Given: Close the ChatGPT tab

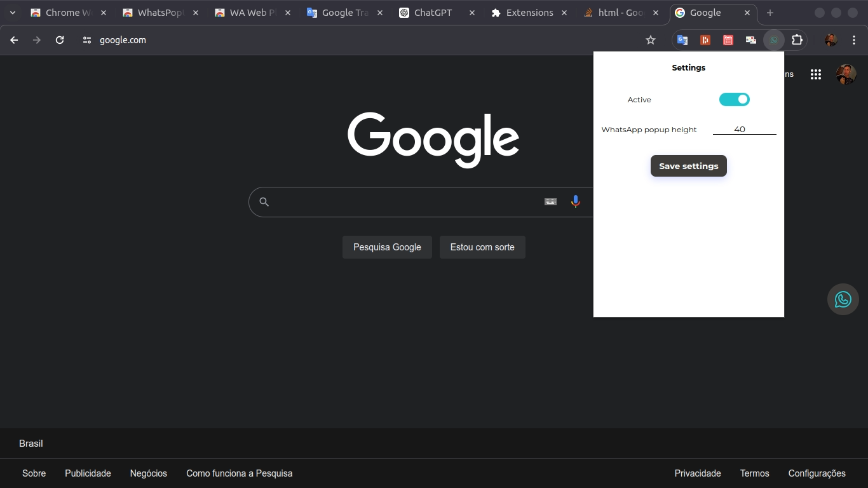Looking at the screenshot, I should 472,13.
